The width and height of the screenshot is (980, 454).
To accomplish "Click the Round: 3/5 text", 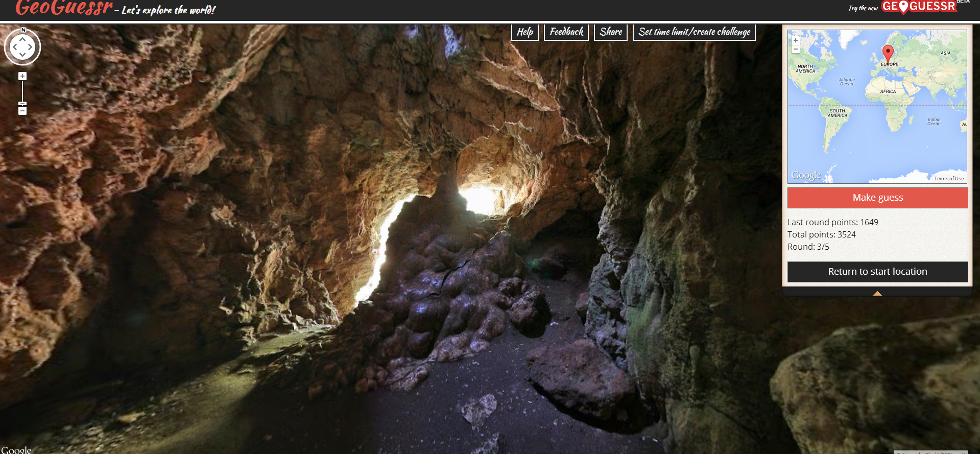I will pos(808,247).
